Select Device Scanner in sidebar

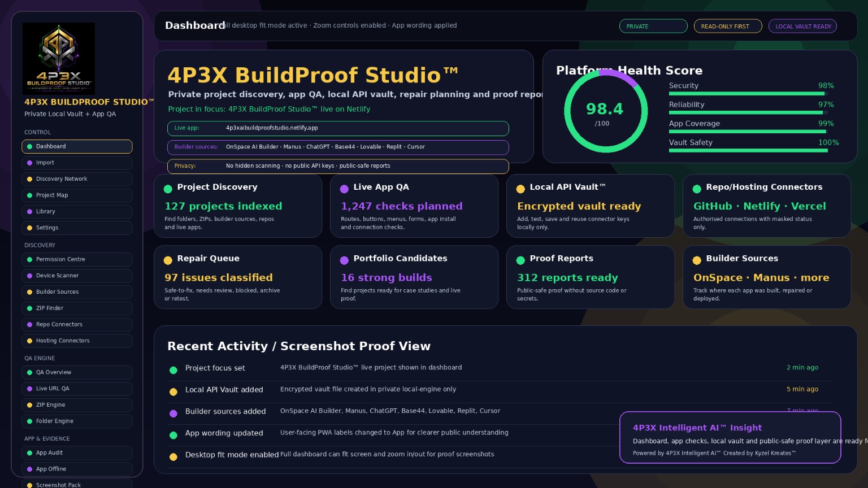click(77, 276)
